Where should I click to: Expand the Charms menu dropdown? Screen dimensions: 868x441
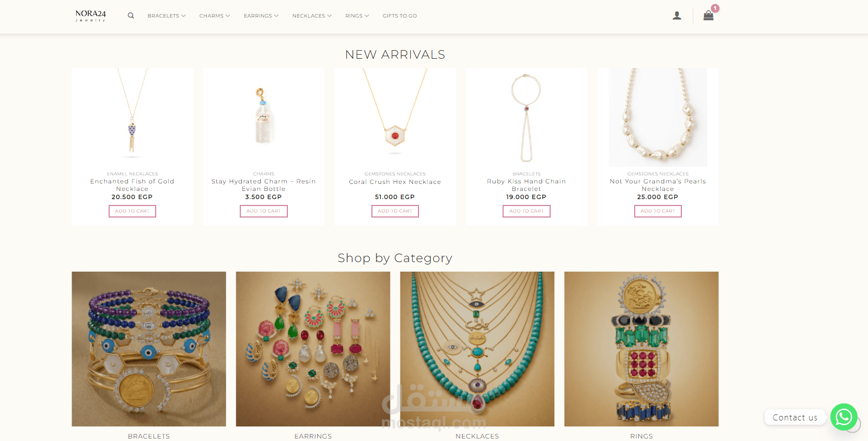click(215, 16)
